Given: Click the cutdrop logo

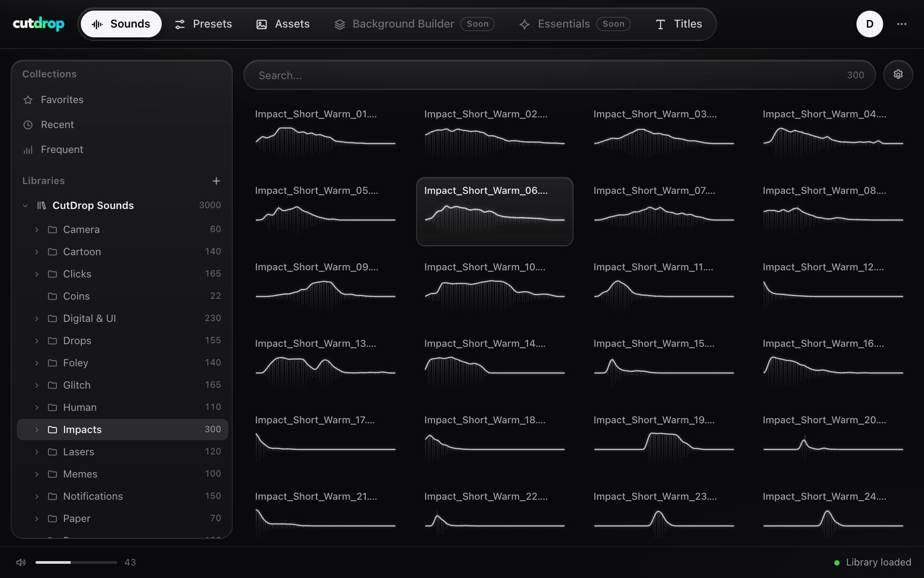Looking at the screenshot, I should pos(39,24).
